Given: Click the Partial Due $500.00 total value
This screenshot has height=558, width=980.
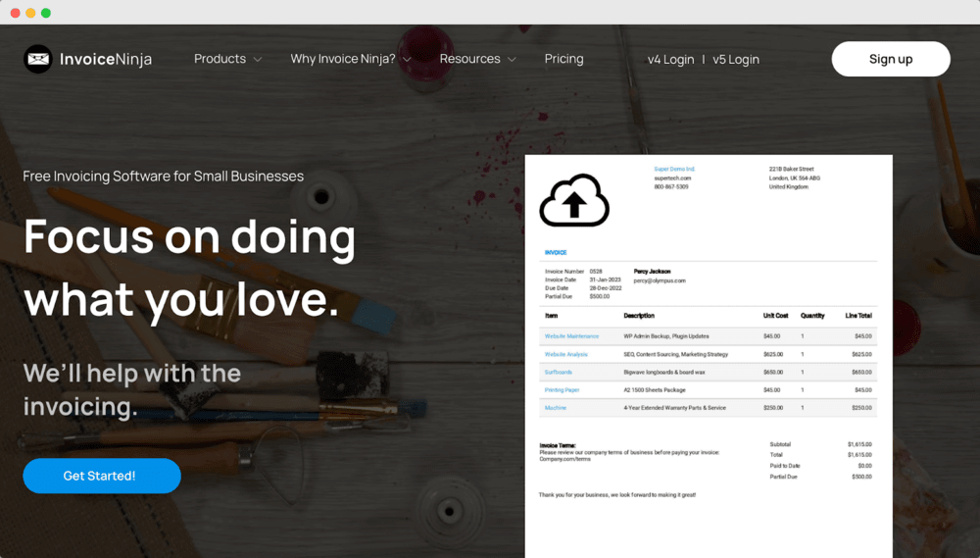Looking at the screenshot, I should click(861, 477).
